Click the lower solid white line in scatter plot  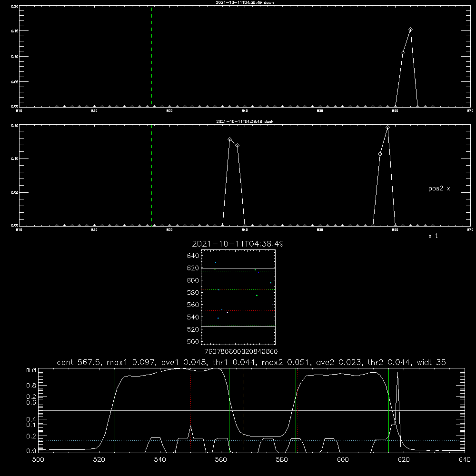pos(238,327)
